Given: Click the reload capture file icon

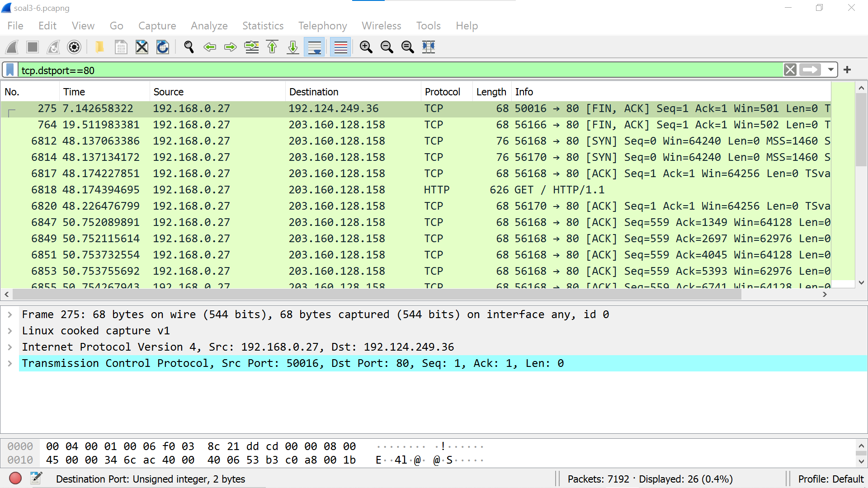Looking at the screenshot, I should 163,47.
